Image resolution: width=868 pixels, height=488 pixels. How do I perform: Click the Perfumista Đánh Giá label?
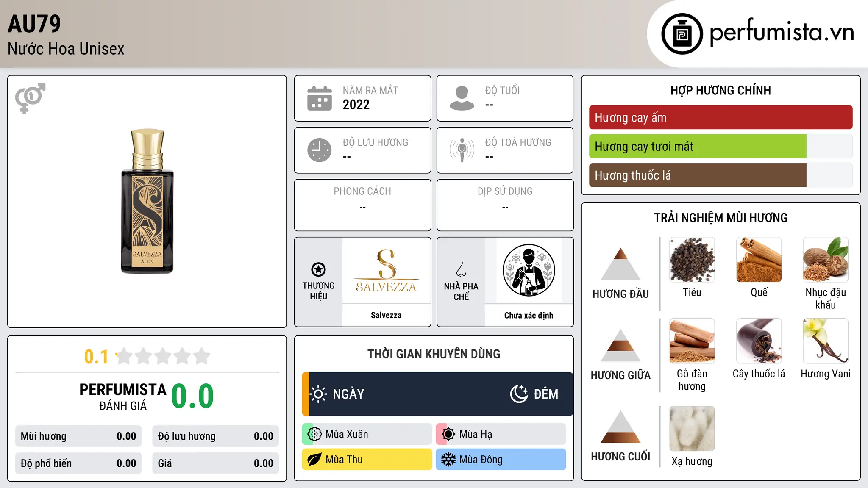click(x=123, y=396)
